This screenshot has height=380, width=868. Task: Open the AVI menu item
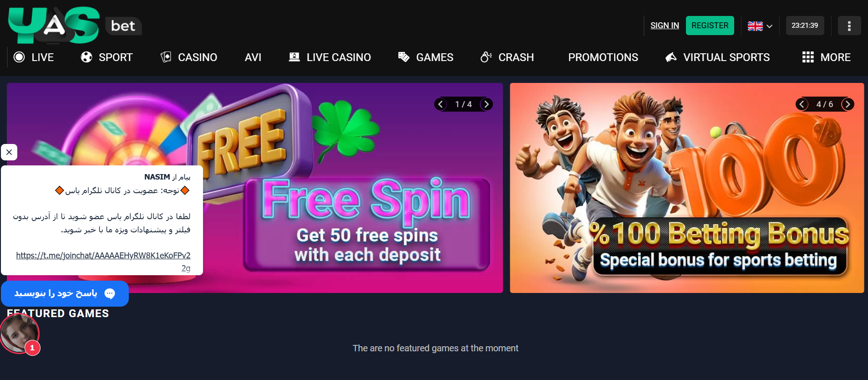coord(253,57)
